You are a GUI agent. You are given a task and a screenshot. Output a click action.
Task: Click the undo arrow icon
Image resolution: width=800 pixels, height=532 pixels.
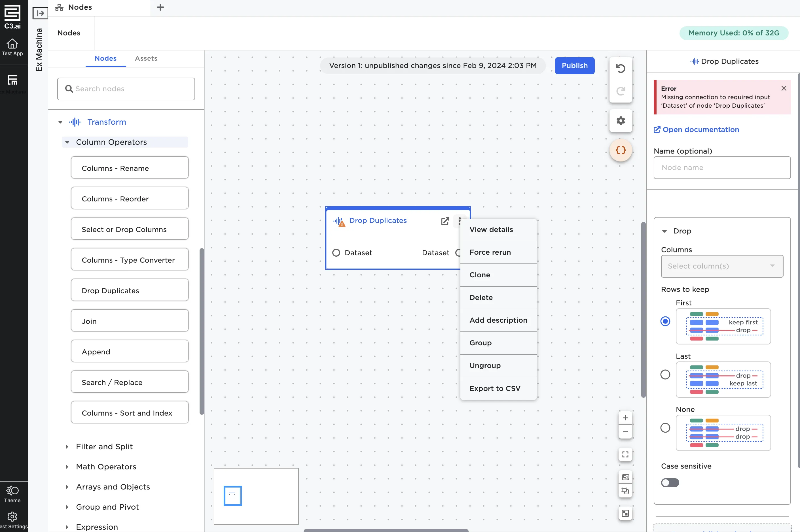point(620,69)
